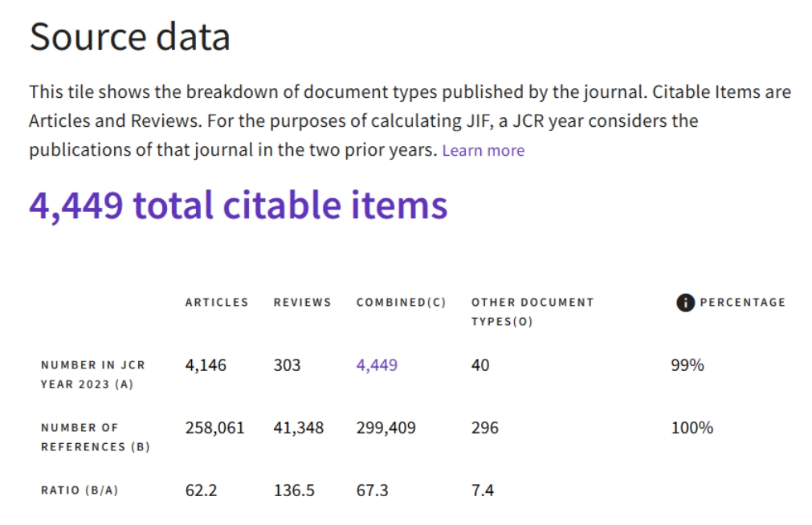Select the Articles column header

pyautogui.click(x=217, y=303)
